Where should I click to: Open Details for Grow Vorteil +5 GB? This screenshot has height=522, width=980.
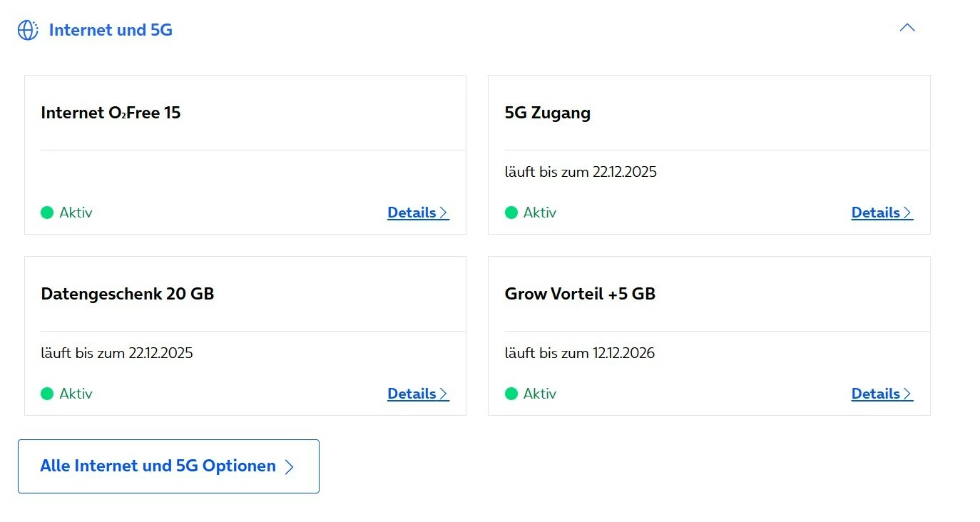point(882,394)
